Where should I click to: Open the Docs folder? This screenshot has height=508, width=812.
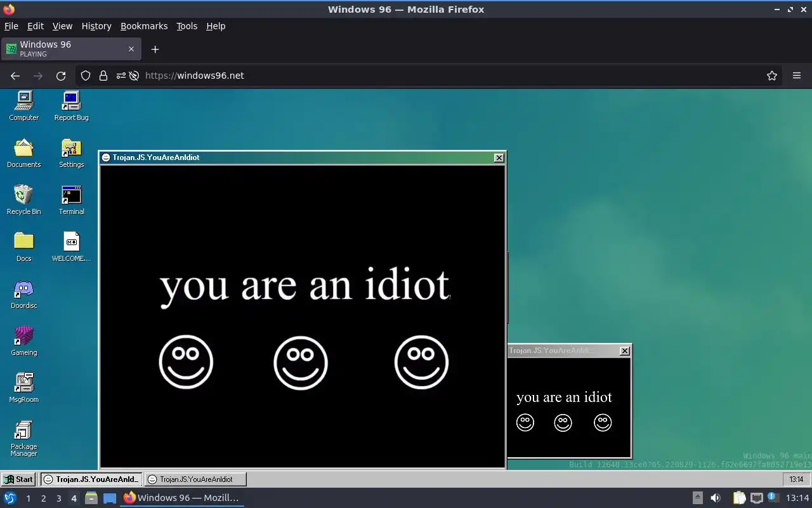click(24, 247)
